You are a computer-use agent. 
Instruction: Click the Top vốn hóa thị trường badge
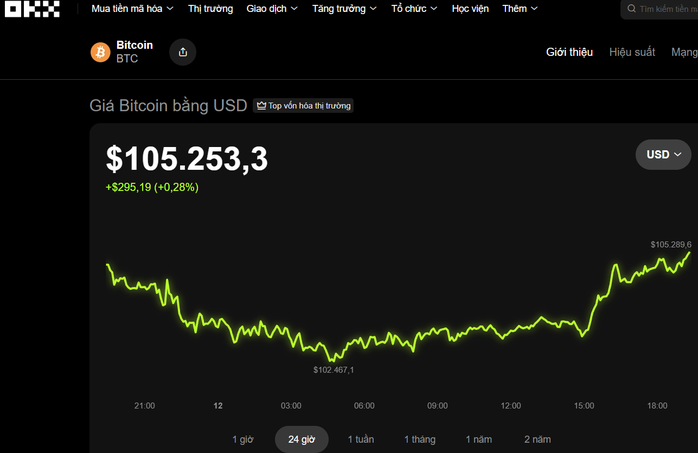tap(303, 105)
